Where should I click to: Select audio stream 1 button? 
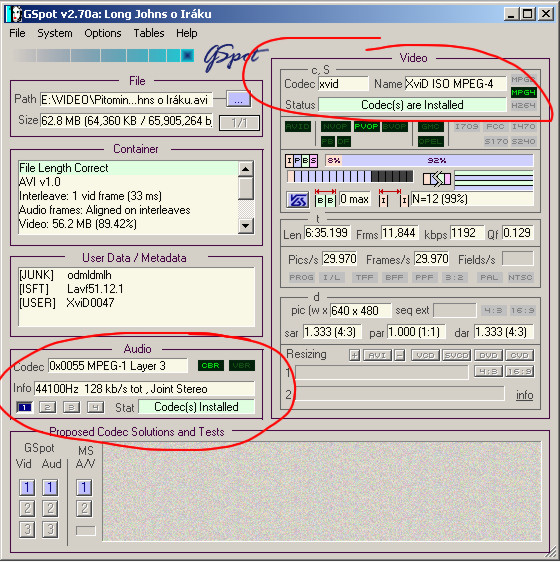coord(24,408)
